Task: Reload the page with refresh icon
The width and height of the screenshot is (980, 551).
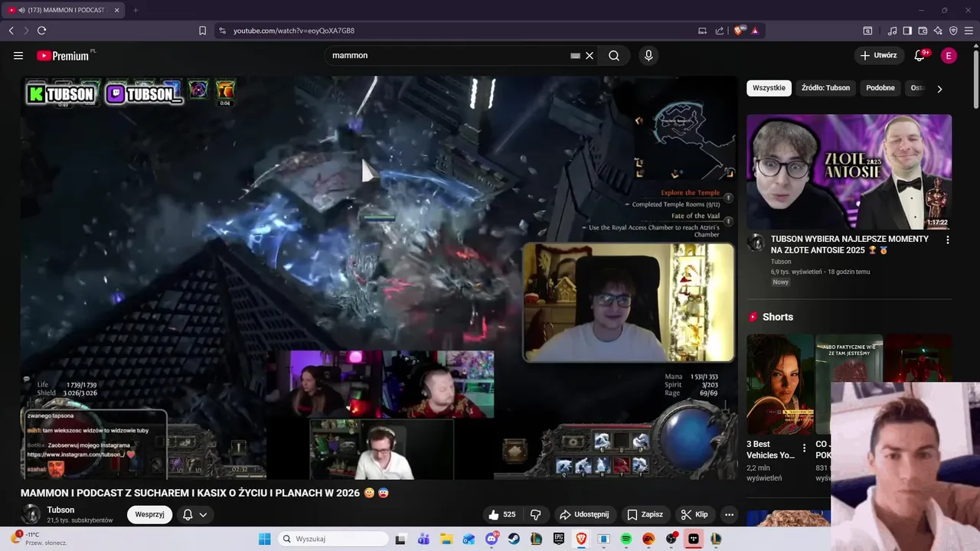Action: [41, 31]
